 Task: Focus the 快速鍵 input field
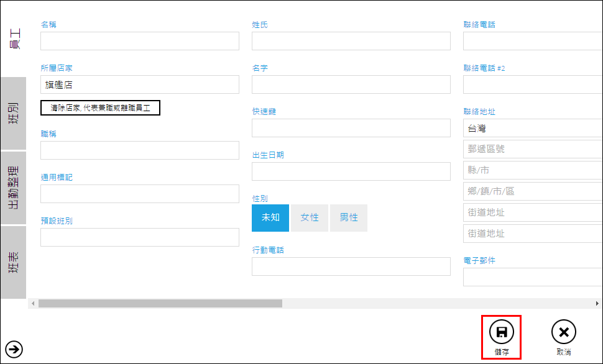(x=351, y=128)
